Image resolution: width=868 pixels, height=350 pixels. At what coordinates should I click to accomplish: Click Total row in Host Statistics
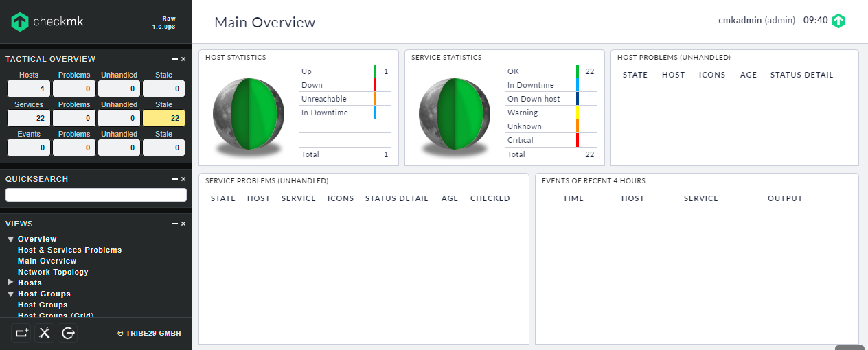click(345, 154)
